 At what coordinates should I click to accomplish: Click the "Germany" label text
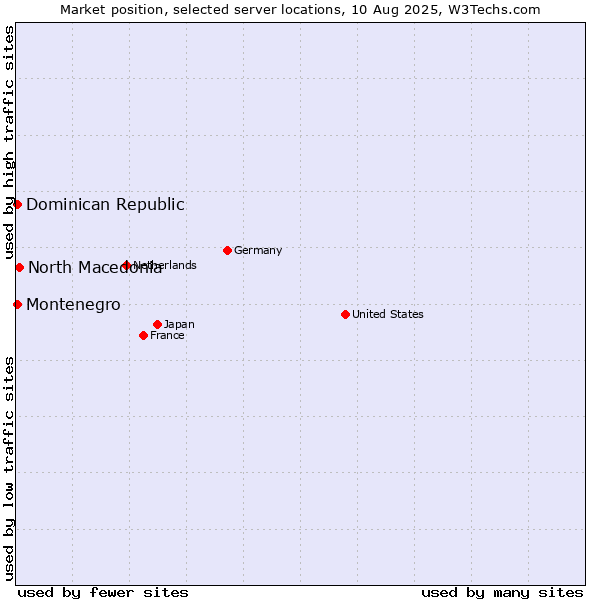pyautogui.click(x=258, y=250)
